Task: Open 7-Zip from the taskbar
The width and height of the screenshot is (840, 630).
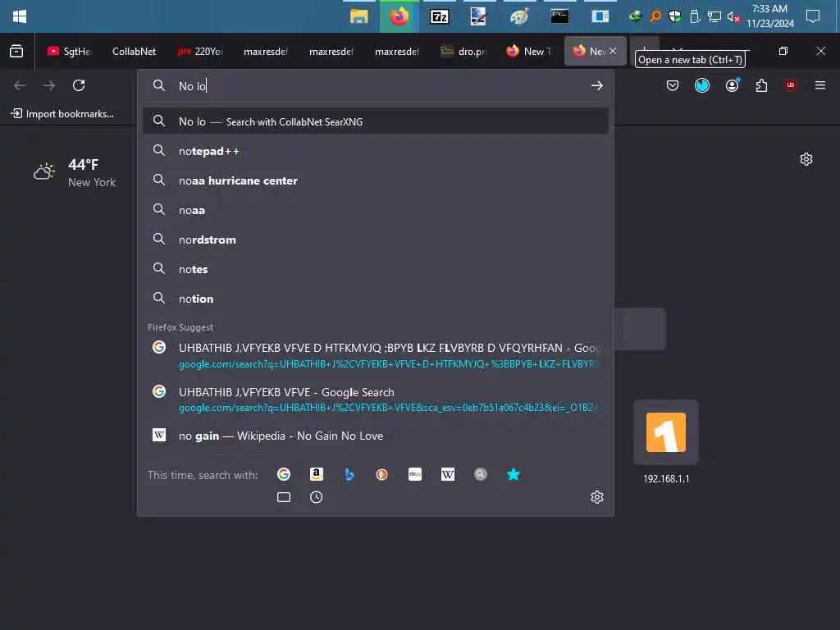Action: point(440,16)
